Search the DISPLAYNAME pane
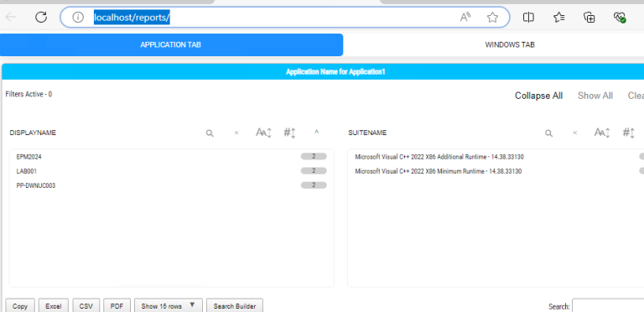 [210, 133]
